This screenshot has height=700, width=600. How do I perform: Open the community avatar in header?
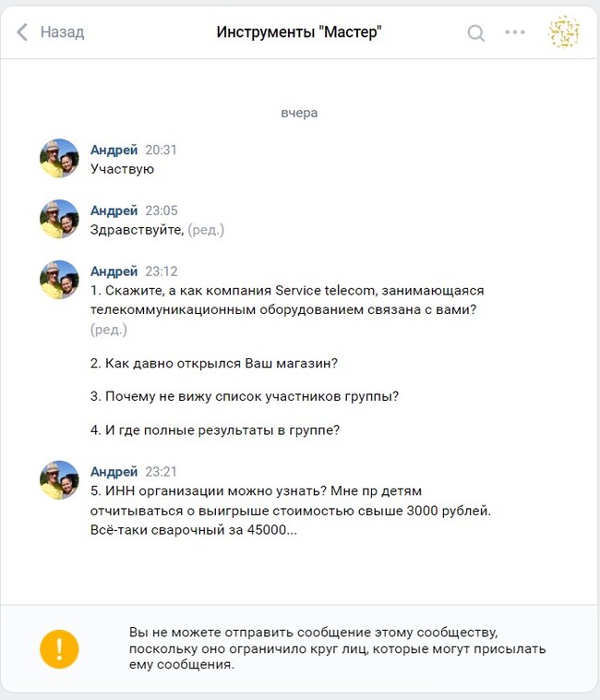coord(564,32)
